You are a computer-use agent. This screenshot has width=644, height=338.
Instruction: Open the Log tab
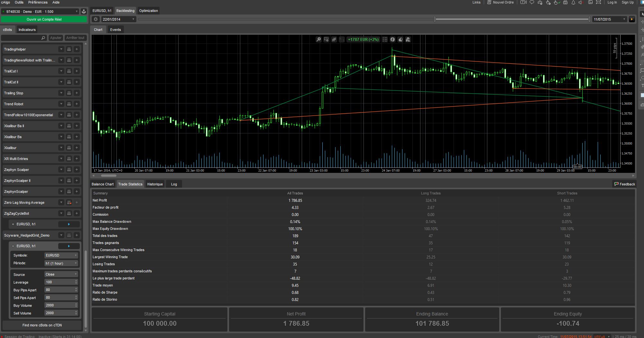click(x=174, y=184)
